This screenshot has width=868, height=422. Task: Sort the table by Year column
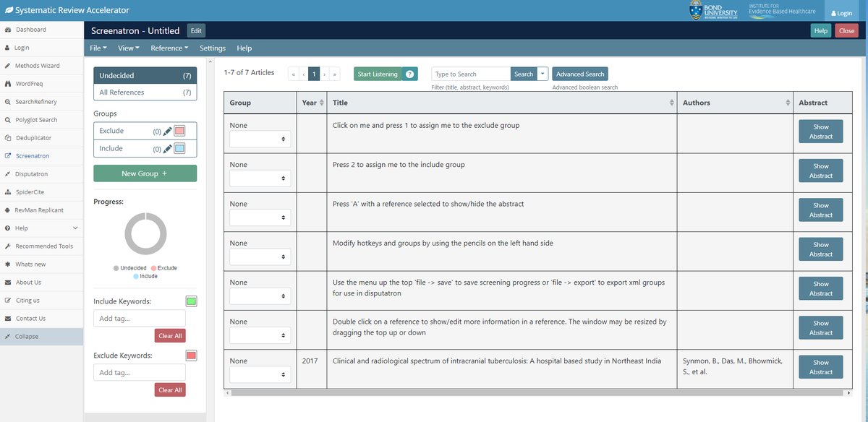coord(312,103)
